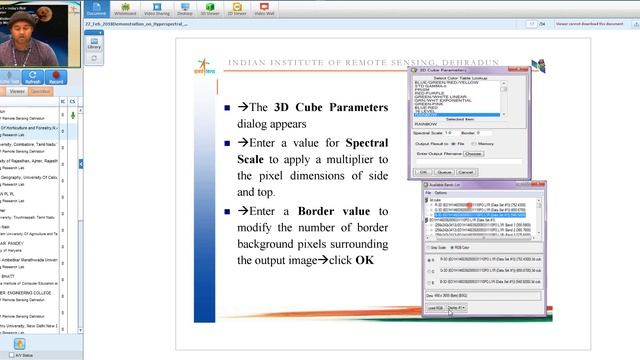This screenshot has width=640, height=360.
Task: Click the download icon at the top right
Action: [636, 24]
